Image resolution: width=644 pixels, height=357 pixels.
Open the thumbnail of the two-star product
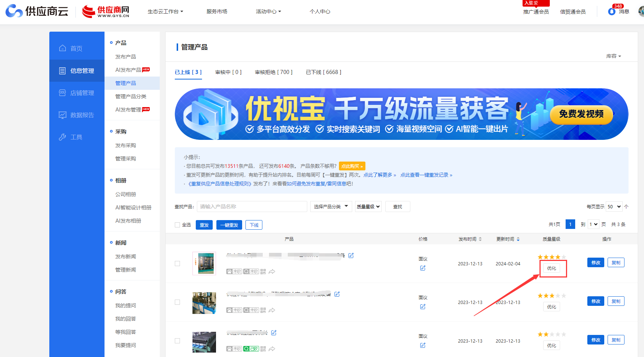click(204, 342)
